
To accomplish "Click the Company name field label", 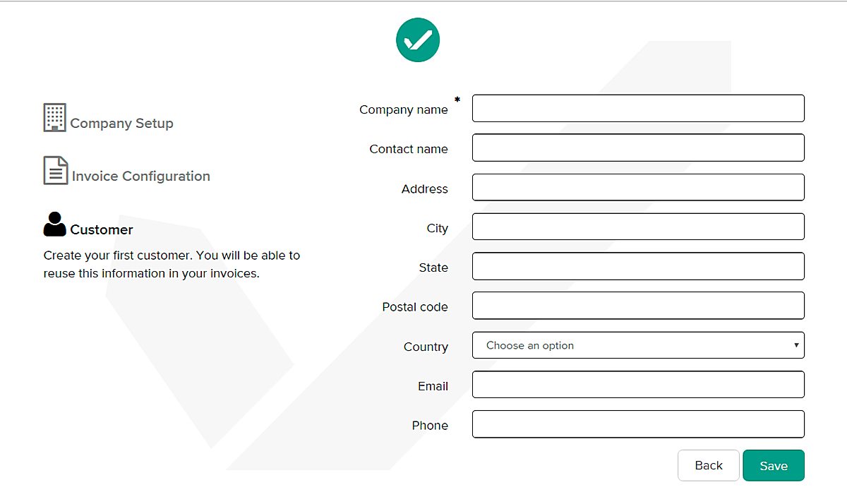I will coord(403,110).
